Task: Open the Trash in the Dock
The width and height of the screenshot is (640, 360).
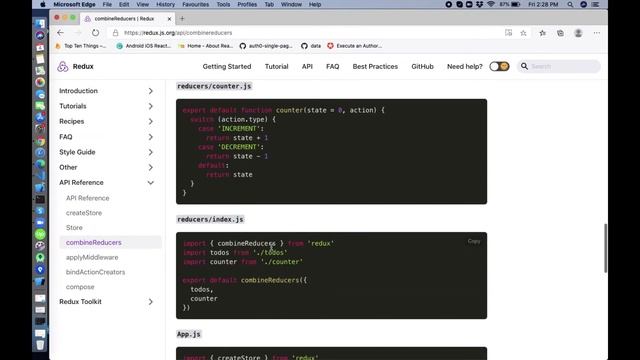Action: [40, 345]
